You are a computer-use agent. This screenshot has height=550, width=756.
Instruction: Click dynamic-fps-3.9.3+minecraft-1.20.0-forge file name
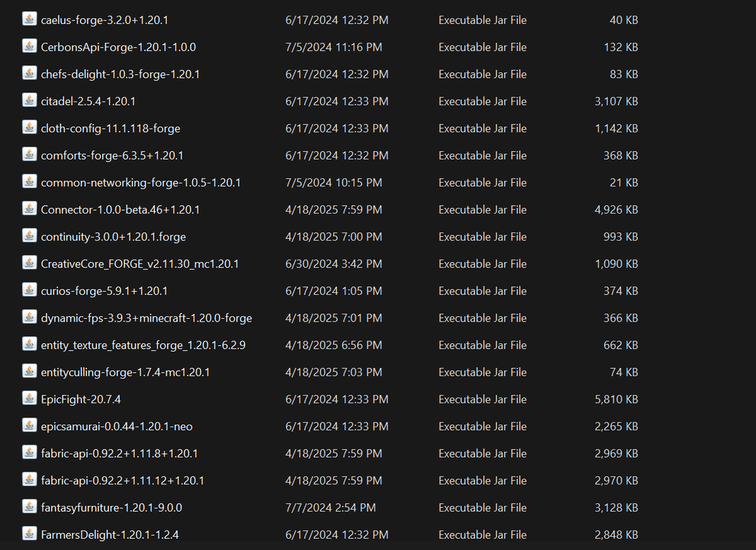[146, 318]
